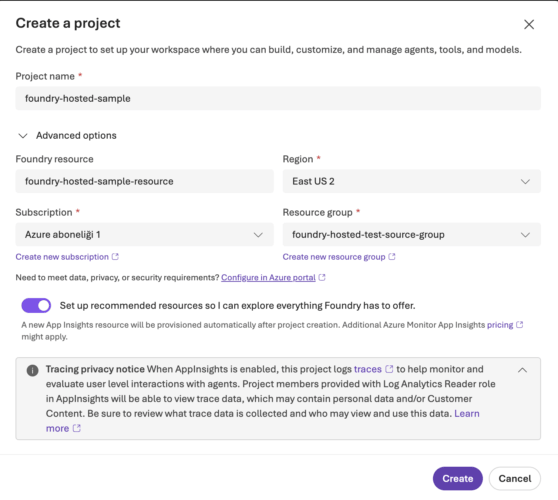Click the Project name input field

pos(278,98)
